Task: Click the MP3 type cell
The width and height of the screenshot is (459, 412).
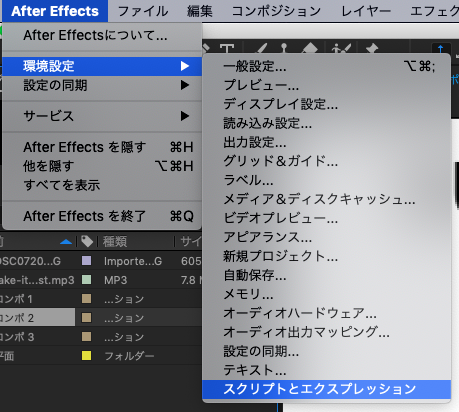Action: coord(115,280)
